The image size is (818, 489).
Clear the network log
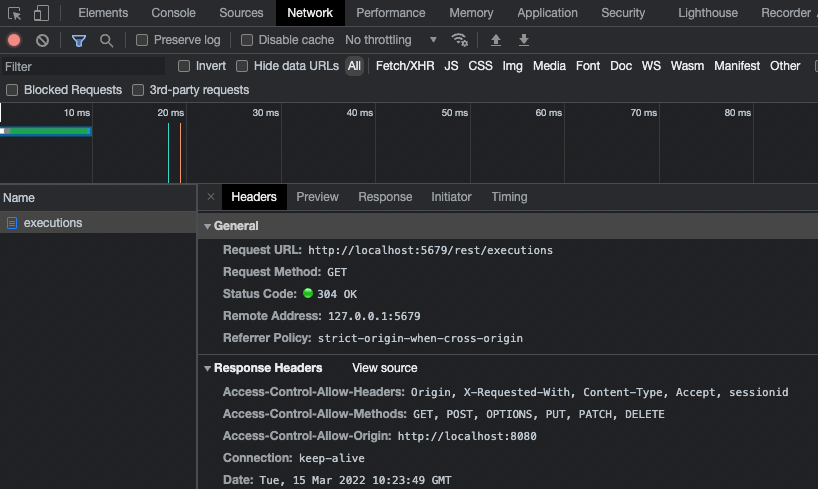pyautogui.click(x=42, y=40)
